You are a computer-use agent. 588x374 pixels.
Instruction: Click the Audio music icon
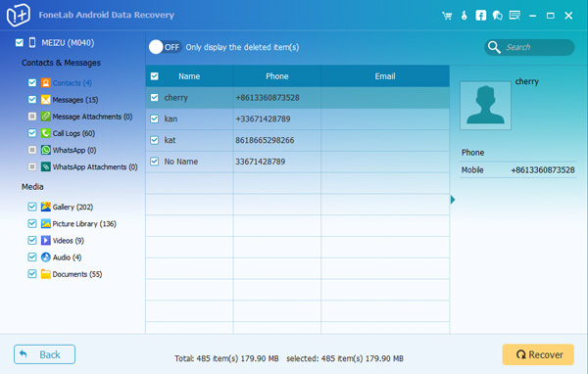tap(46, 257)
